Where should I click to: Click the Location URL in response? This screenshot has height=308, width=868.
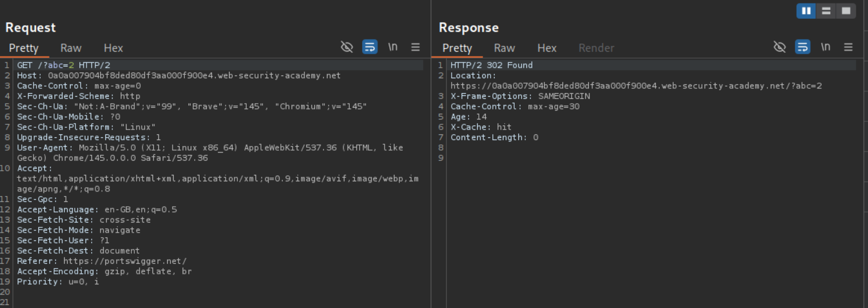coord(636,86)
